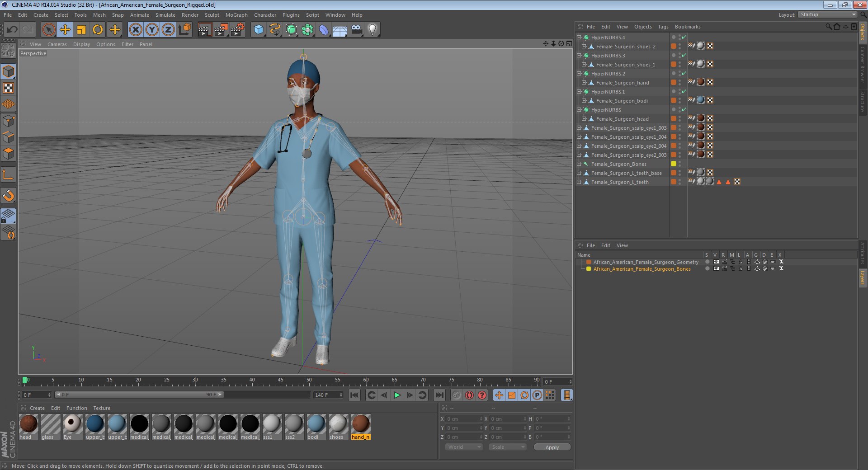Add HyperNURBS generator icon
868x470 pixels.
click(x=292, y=30)
